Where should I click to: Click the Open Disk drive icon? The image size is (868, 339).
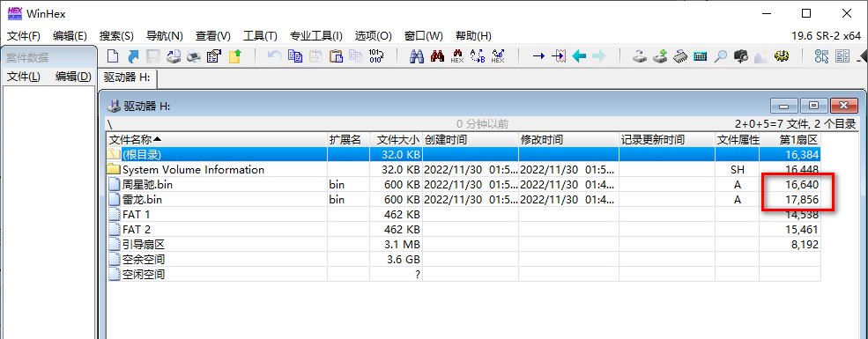(x=640, y=55)
